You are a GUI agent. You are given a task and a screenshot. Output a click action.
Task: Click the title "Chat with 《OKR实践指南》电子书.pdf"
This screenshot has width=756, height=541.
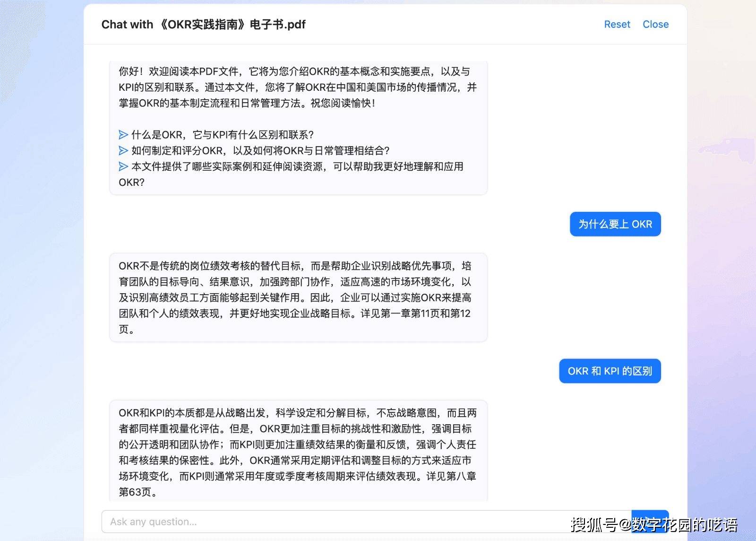[203, 24]
